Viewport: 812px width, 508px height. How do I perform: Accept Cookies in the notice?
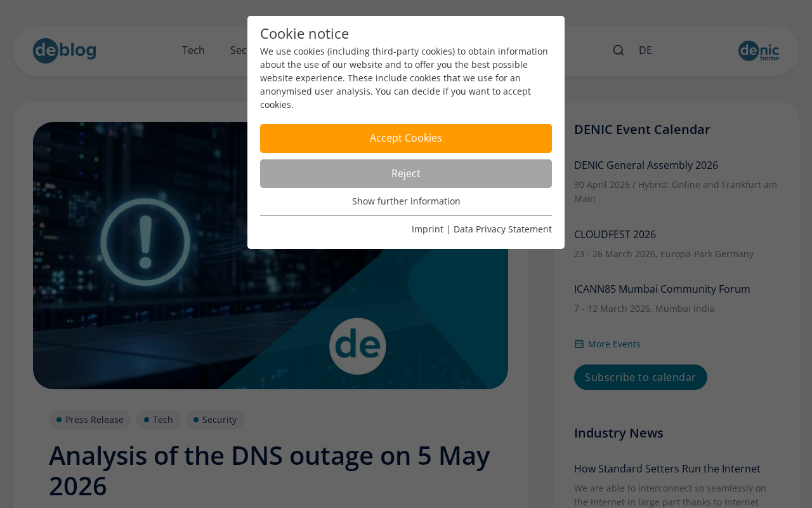tap(406, 138)
